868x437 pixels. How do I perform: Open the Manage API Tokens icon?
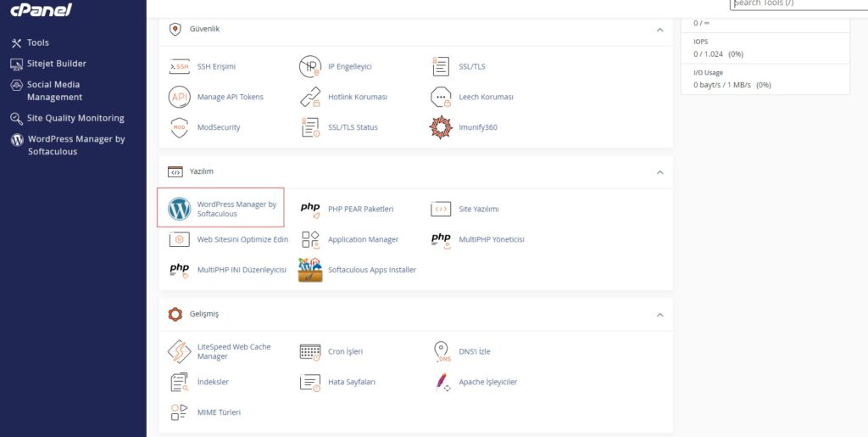(180, 97)
